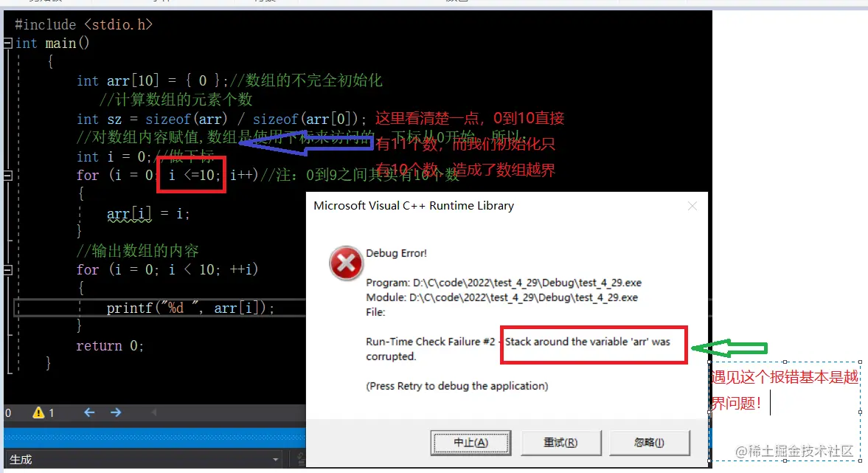
Task: Click the red-boxed i <=10 condition
Action: [x=192, y=175]
